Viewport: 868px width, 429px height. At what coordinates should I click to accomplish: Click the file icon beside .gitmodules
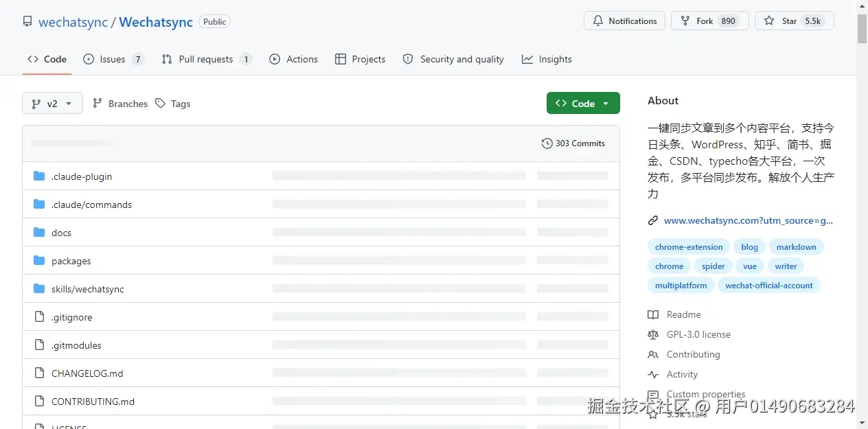39,345
